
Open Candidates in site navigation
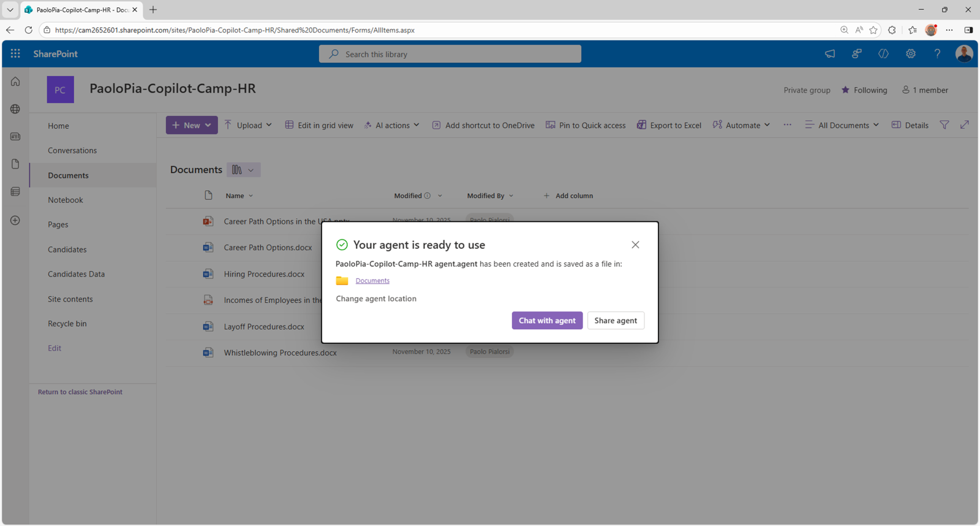pos(67,250)
